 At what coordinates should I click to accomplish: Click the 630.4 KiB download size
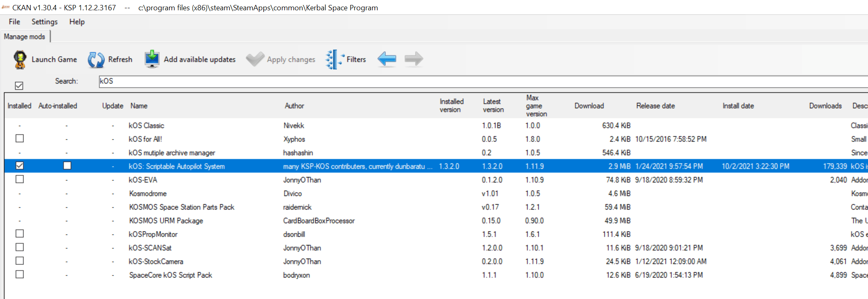[x=616, y=126]
